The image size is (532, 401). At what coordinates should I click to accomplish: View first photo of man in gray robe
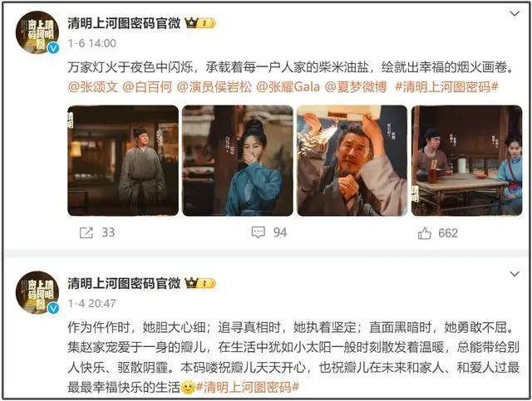click(x=123, y=161)
